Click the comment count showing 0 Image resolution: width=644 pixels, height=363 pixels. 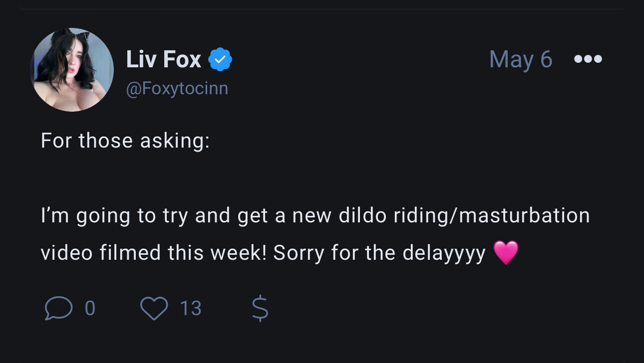[90, 308]
